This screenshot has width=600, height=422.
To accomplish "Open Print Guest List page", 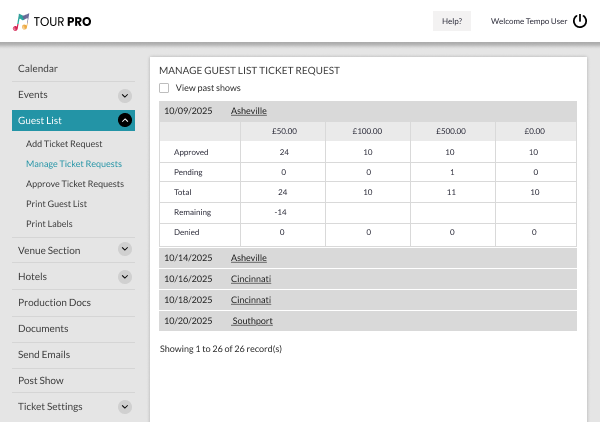I will 56,204.
